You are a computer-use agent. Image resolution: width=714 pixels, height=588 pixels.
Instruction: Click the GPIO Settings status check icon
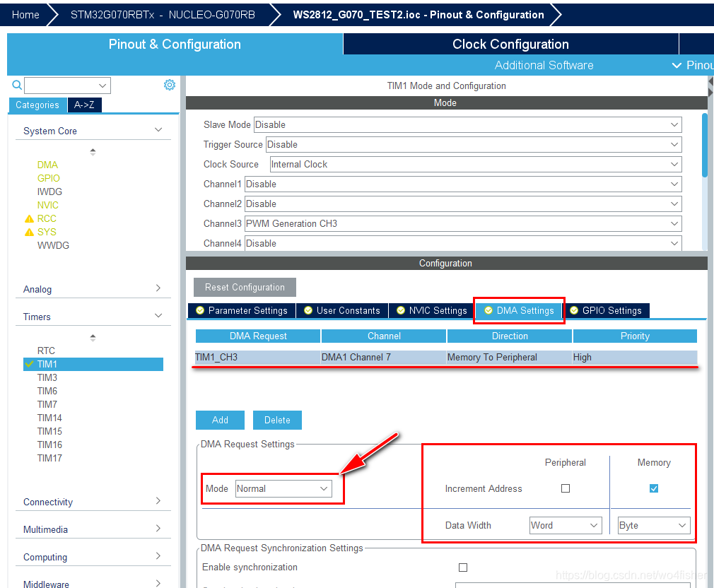point(574,310)
